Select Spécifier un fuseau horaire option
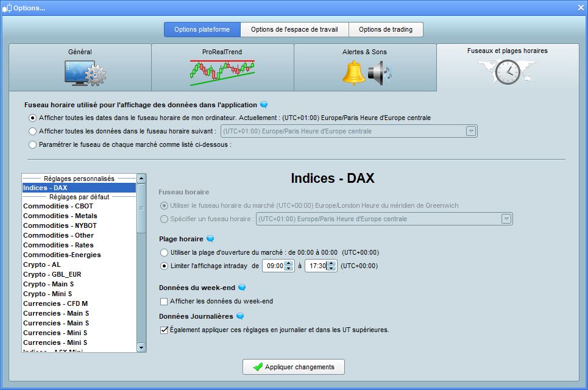The width and height of the screenshot is (588, 390). coord(164,219)
